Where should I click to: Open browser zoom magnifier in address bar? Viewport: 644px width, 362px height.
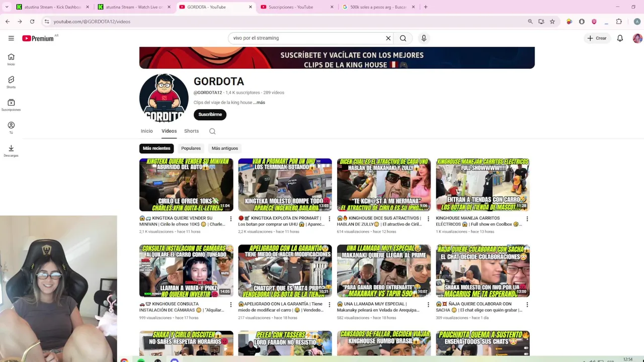click(530, 22)
